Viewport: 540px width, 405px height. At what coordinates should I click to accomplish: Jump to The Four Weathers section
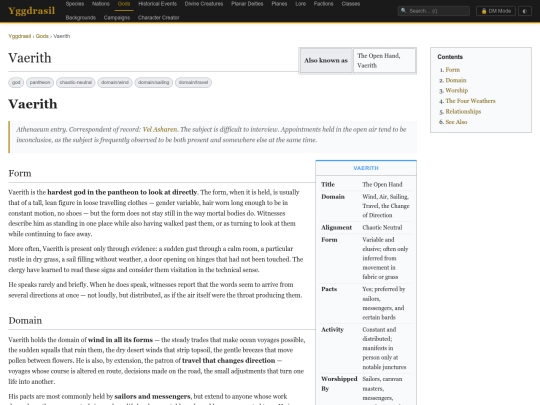pos(470,101)
